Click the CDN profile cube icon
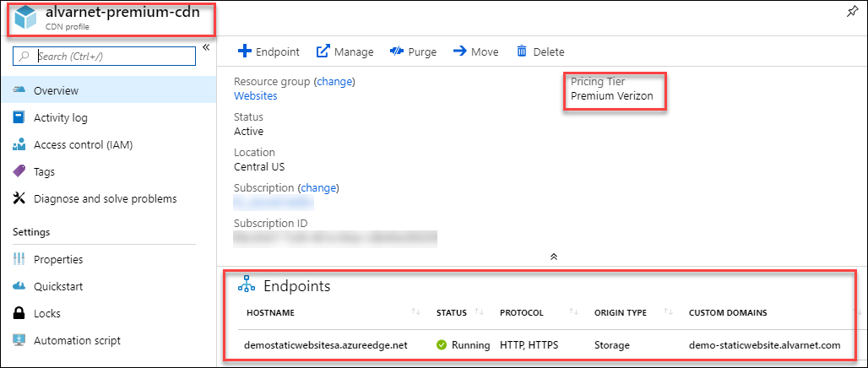Image resolution: width=868 pixels, height=368 pixels. 26,17
